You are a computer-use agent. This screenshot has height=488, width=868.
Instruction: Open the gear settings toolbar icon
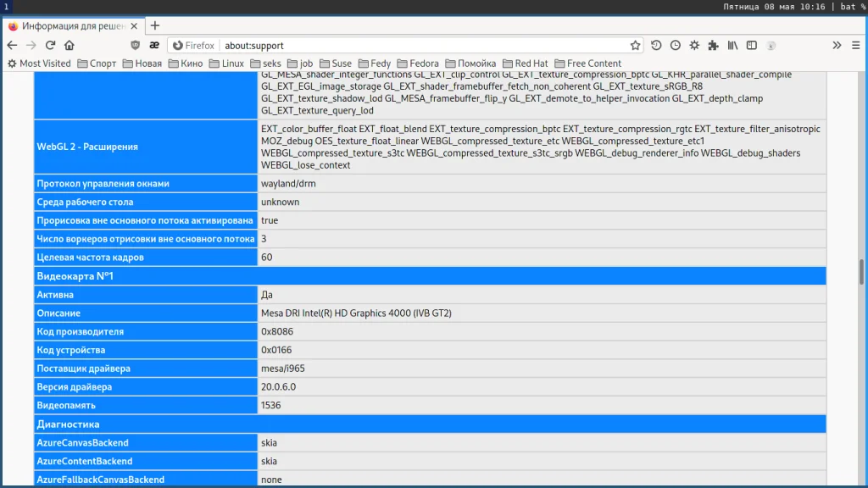tap(694, 46)
